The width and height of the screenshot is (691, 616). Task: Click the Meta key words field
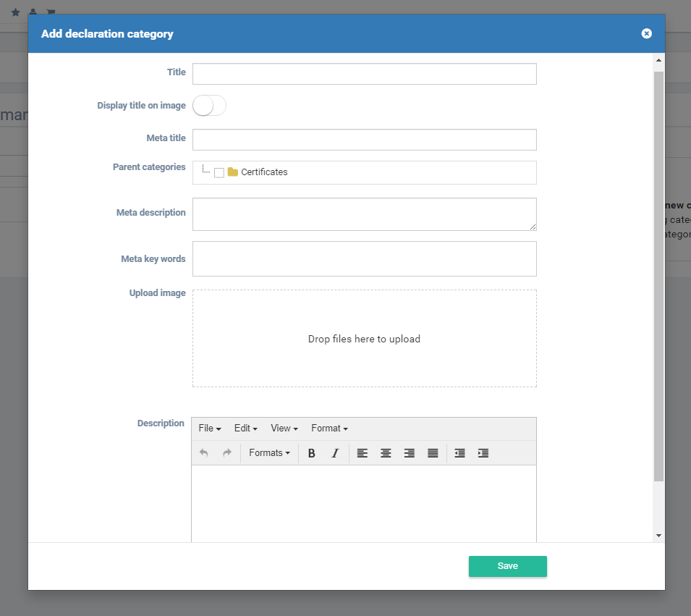click(x=365, y=259)
